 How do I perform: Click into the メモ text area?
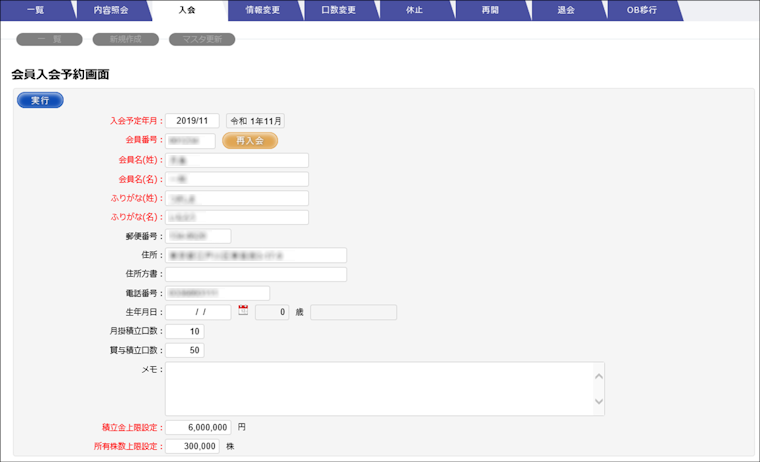(x=378, y=388)
